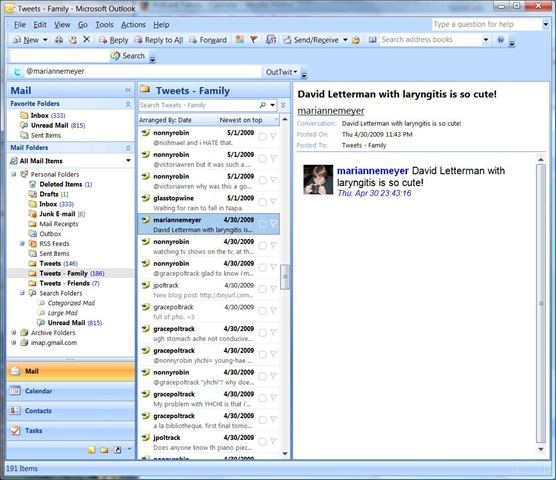Click the RSS Feeds folder icon
556x480 pixels.
coord(33,244)
